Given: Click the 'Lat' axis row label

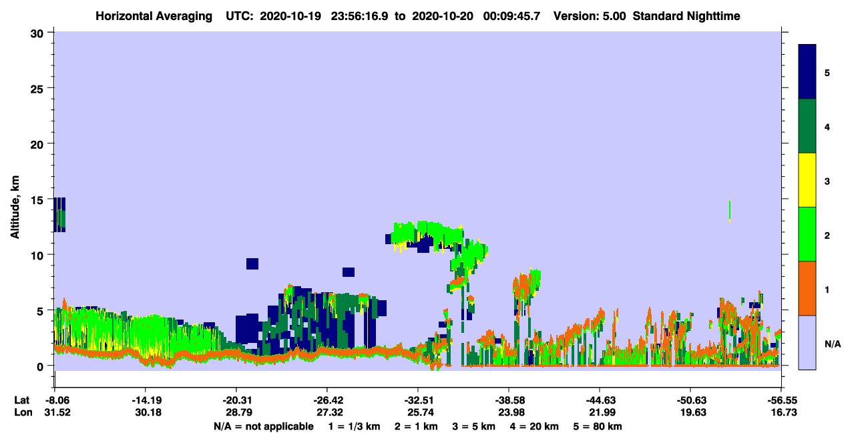Looking at the screenshot, I should click(x=22, y=400).
